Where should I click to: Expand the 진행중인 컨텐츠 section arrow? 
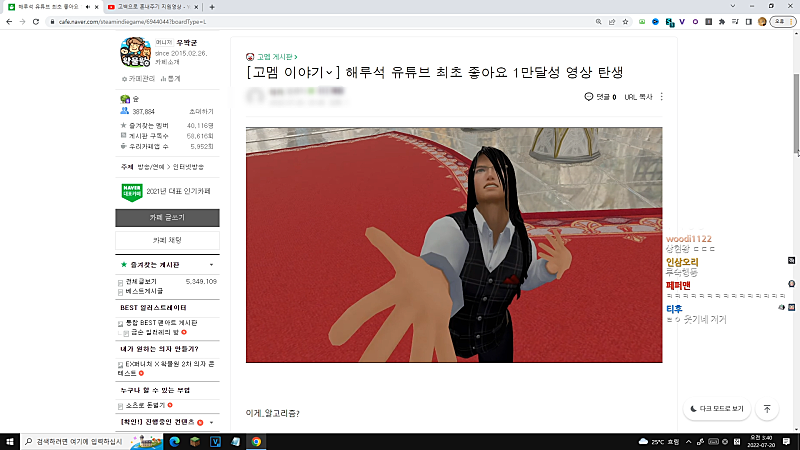coord(211,422)
